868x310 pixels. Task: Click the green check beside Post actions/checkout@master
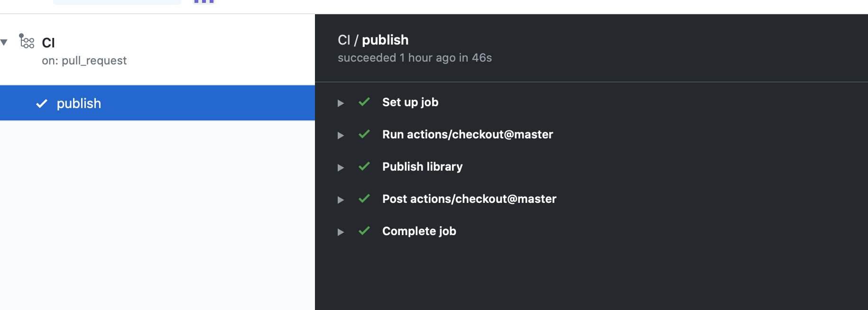[x=364, y=199]
